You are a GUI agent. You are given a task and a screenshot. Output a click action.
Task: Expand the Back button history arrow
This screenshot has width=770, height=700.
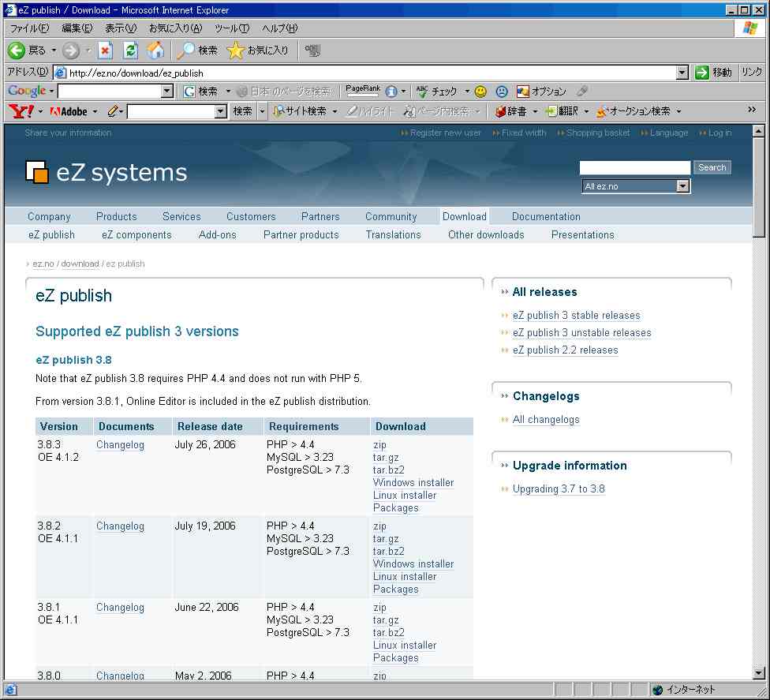[x=54, y=50]
